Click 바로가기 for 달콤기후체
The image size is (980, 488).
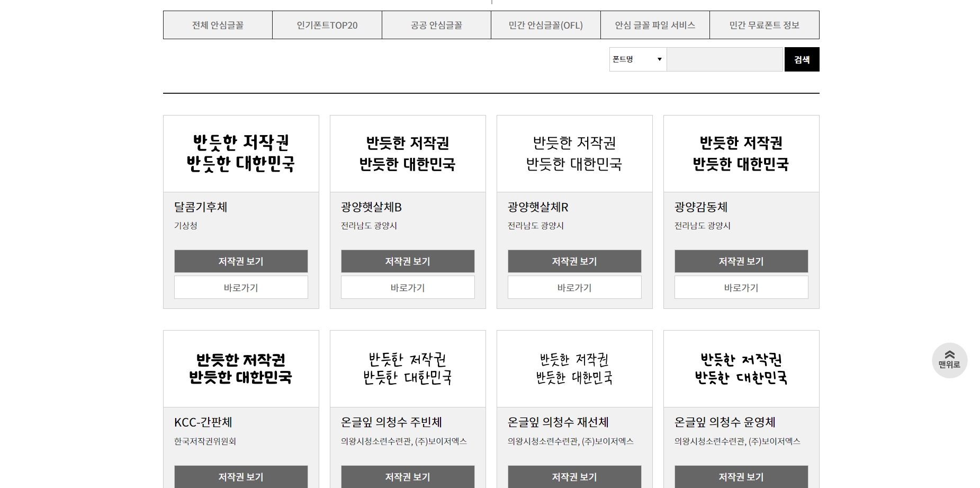click(241, 287)
